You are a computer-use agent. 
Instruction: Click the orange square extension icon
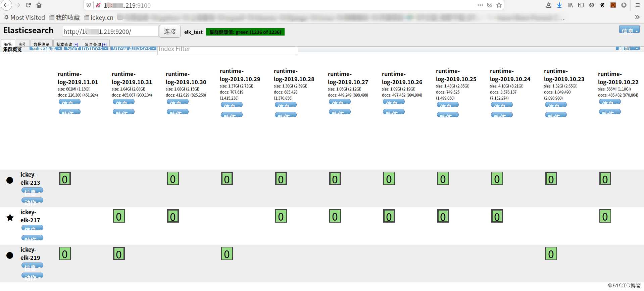(613, 5)
